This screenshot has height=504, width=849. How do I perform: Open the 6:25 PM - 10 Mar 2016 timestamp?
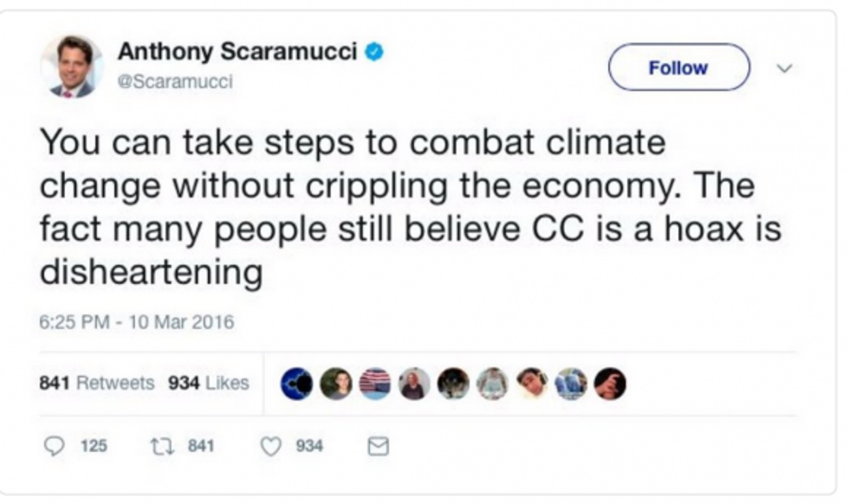click(137, 323)
